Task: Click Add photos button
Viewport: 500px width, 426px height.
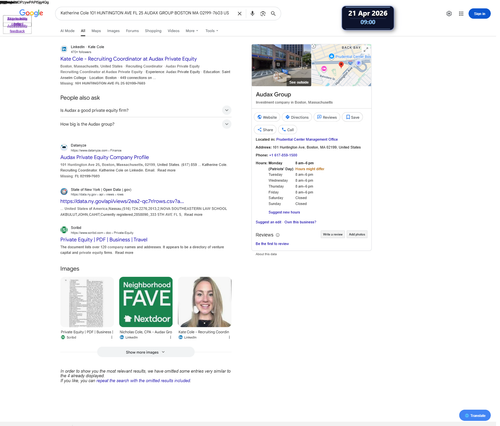Action: click(x=357, y=234)
